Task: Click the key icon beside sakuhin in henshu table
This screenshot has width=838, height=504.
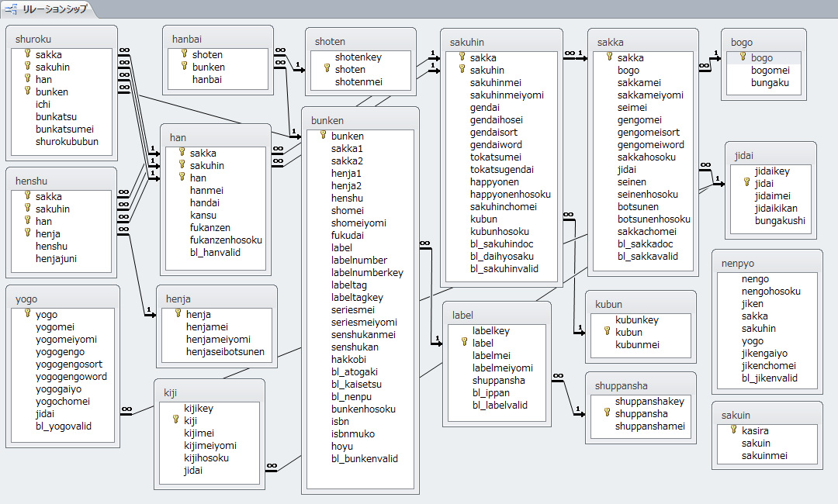Action: click(27, 209)
